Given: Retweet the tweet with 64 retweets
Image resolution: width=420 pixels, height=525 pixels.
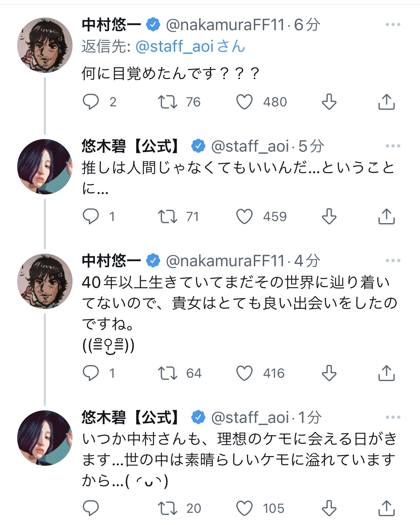Looking at the screenshot, I should [168, 373].
